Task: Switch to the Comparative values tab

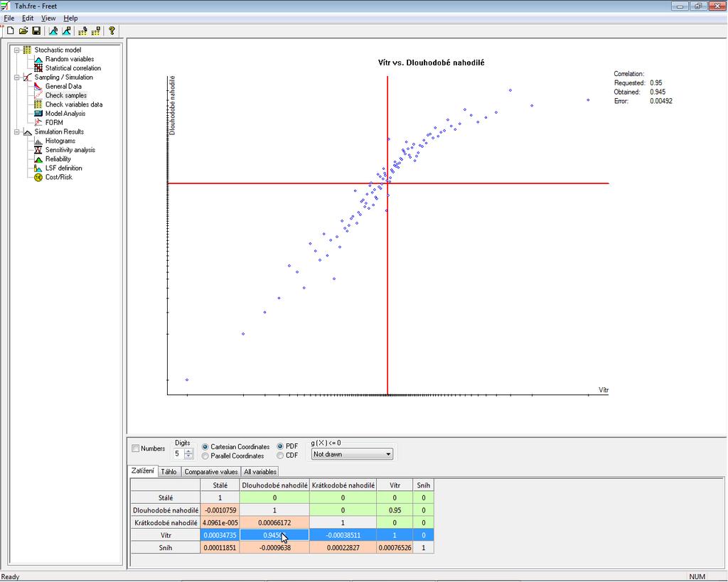Action: [211, 472]
